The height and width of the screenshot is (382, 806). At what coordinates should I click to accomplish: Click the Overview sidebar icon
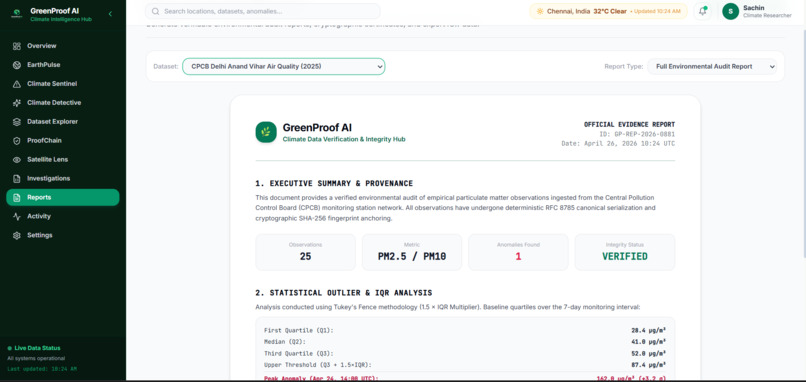[17, 46]
